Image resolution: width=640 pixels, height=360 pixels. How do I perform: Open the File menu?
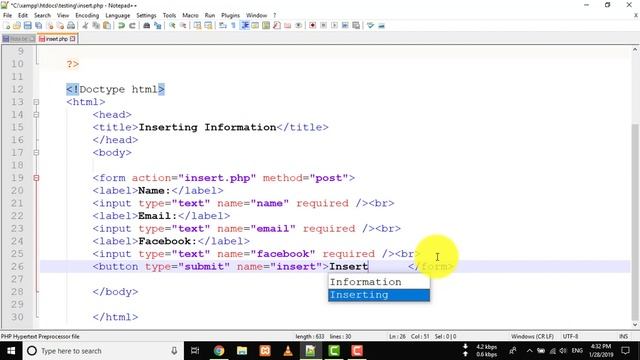pyautogui.click(x=7, y=15)
